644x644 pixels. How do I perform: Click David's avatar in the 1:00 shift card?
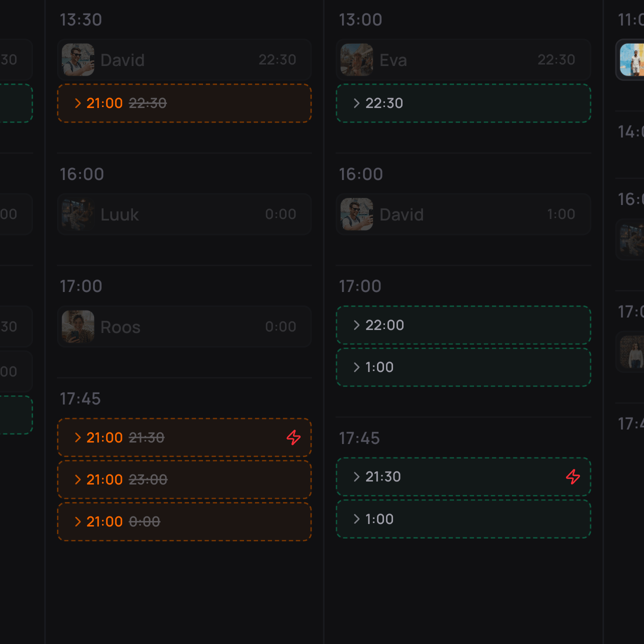[357, 214]
